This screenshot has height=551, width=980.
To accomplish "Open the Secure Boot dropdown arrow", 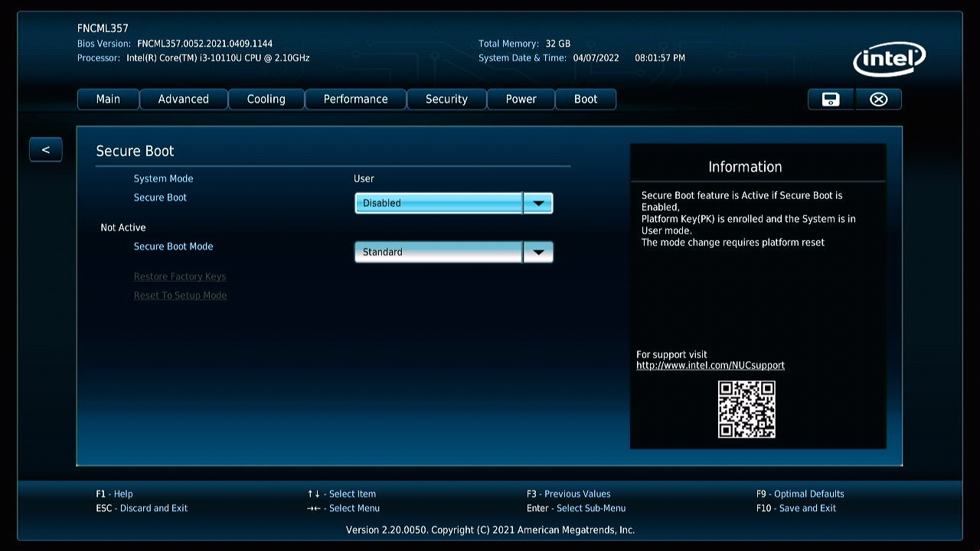I will click(538, 203).
